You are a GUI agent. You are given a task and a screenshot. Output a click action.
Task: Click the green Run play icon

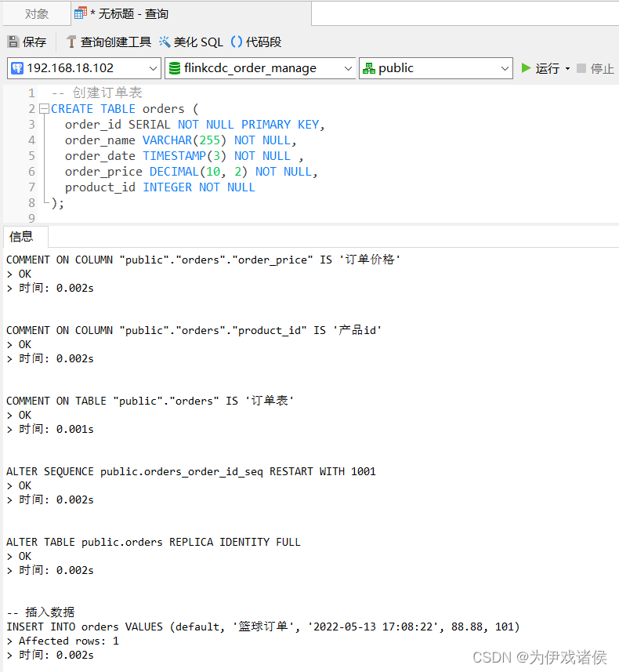click(x=526, y=68)
